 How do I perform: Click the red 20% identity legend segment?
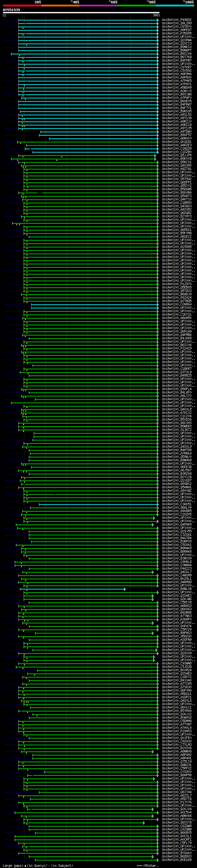click(22, 6)
